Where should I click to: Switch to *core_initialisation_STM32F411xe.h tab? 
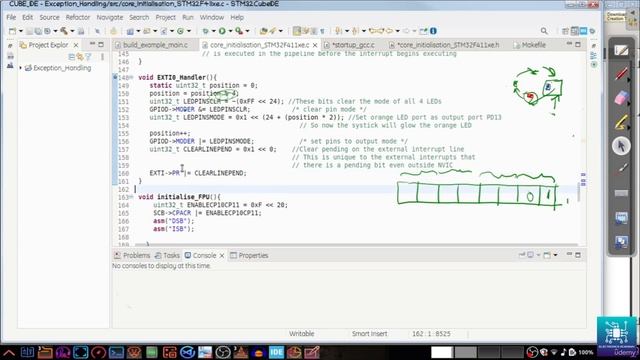[448, 45]
